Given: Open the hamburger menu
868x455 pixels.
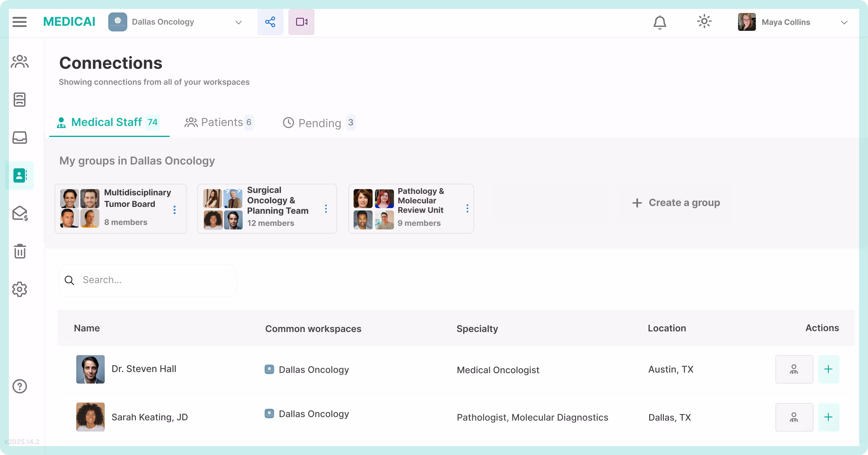Looking at the screenshot, I should 20,22.
